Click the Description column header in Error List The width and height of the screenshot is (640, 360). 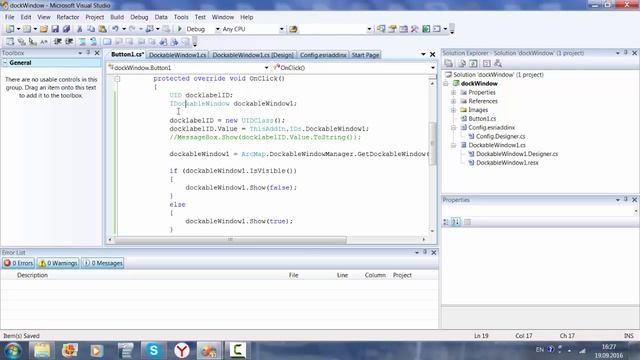pyautogui.click(x=32, y=276)
